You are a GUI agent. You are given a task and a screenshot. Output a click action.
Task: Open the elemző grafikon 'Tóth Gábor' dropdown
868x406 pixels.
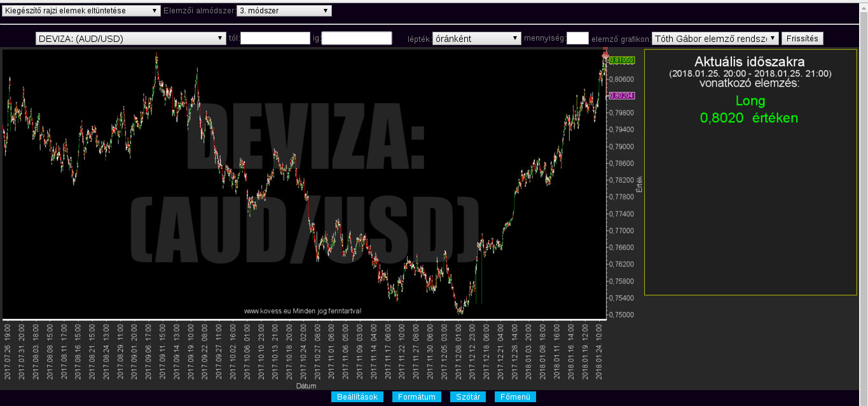(x=715, y=39)
